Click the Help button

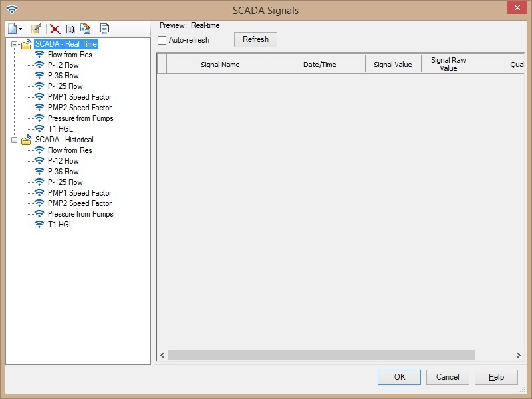click(x=496, y=377)
